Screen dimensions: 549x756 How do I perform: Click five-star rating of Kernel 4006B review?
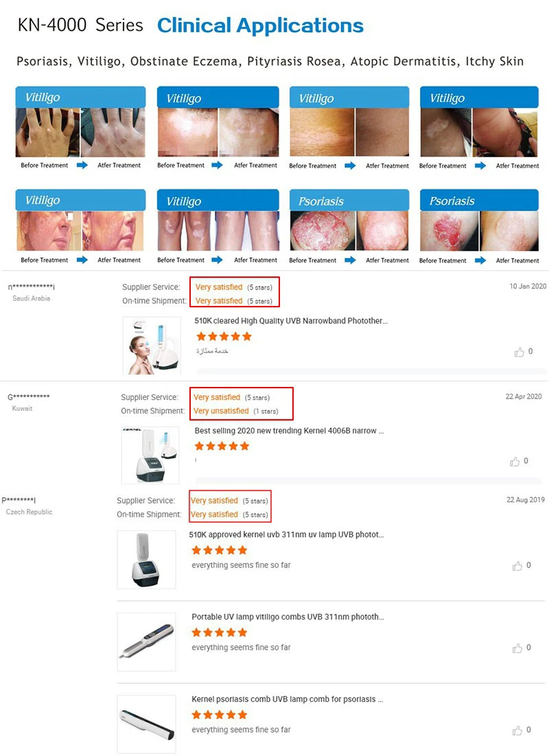coord(222,447)
